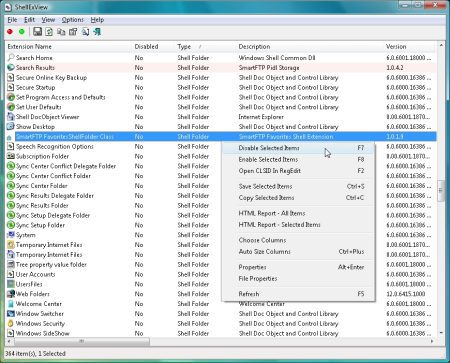Choose File Properties in the context menu
This screenshot has height=363, width=450.
[x=298, y=279]
